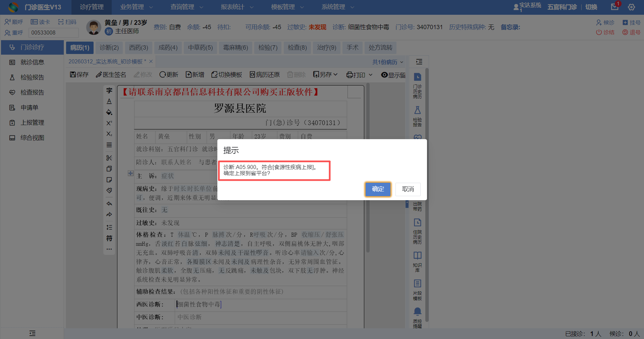The image size is (644, 339).
Task: Open 就诊信息 in left sidebar
Action: 32,62
